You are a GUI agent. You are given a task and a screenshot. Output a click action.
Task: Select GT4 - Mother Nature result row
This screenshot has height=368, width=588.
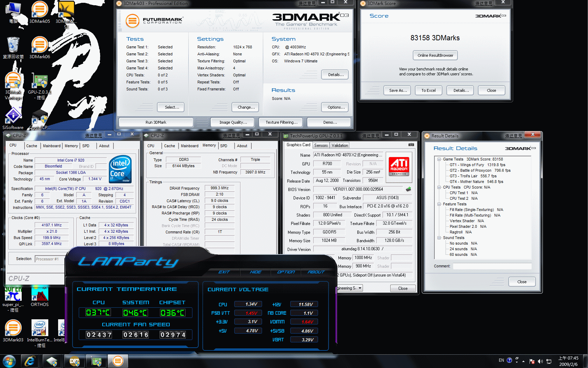point(476,182)
